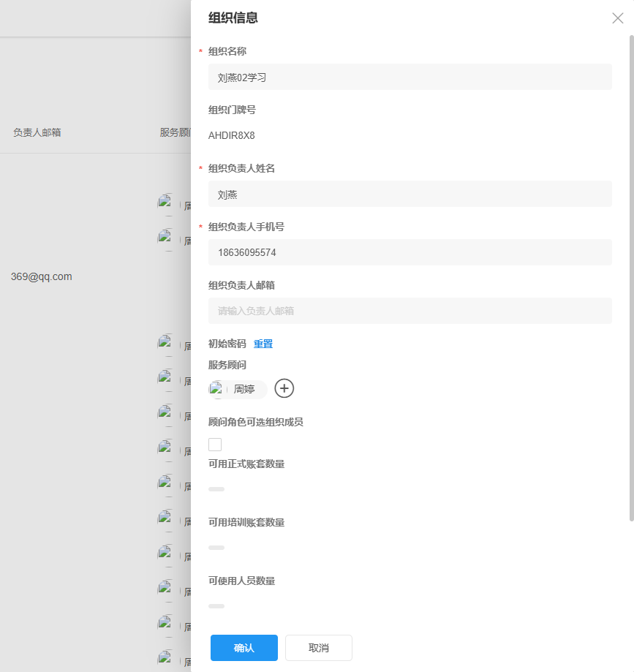Click the X icon to close 组织信息 drawer
Image resolution: width=634 pixels, height=672 pixels.
618,18
